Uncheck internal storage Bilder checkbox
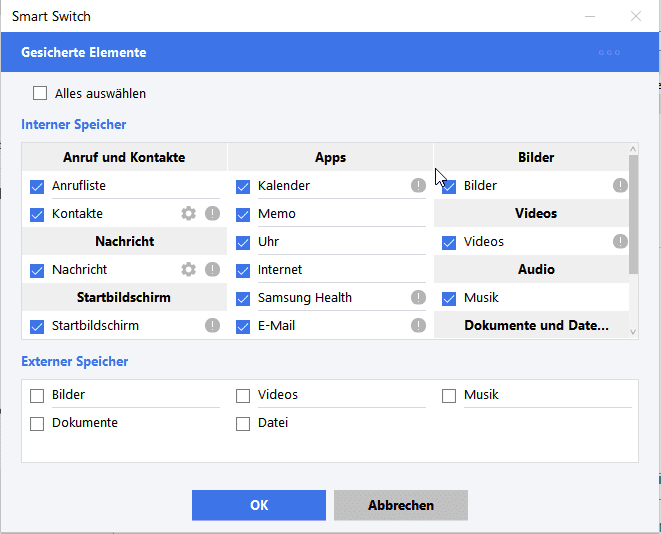This screenshot has width=661, height=534. (x=449, y=186)
